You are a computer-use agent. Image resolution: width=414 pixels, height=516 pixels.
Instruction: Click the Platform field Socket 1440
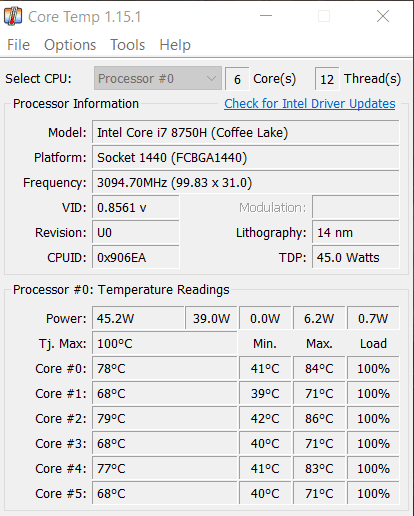[246, 158]
